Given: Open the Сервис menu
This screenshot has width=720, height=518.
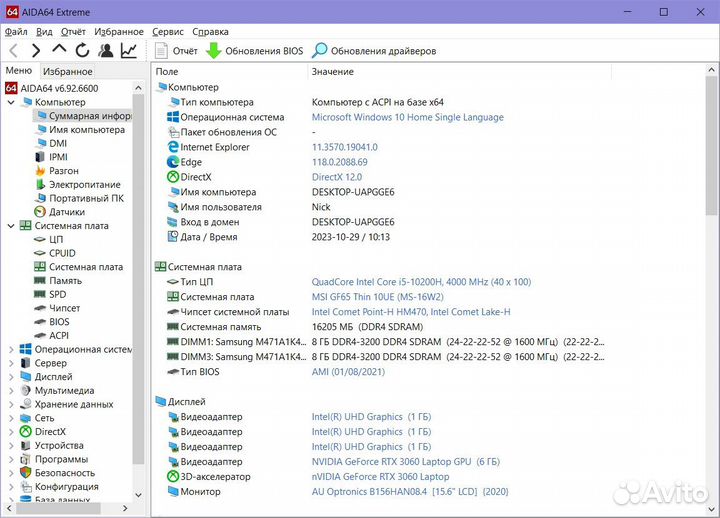Looking at the screenshot, I should tap(168, 32).
